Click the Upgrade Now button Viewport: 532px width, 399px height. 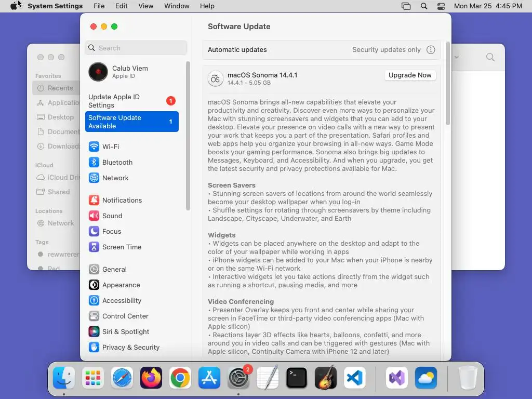click(x=410, y=75)
